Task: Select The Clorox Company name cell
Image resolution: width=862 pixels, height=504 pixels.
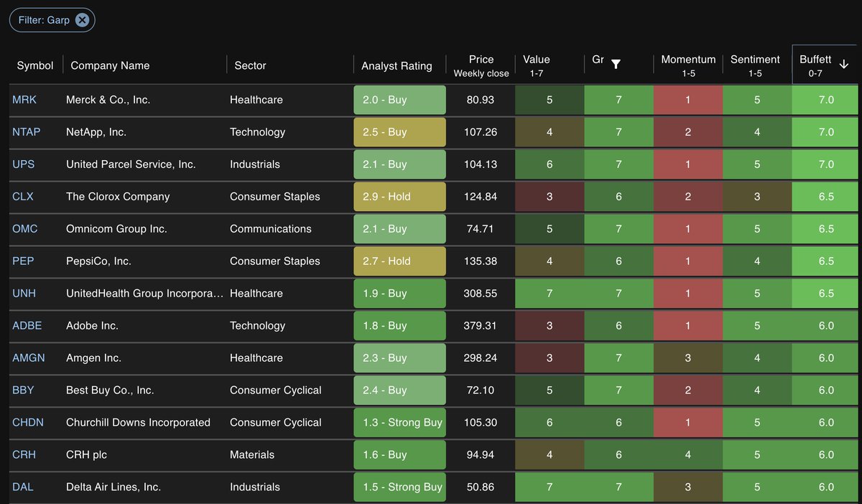Action: (x=118, y=197)
